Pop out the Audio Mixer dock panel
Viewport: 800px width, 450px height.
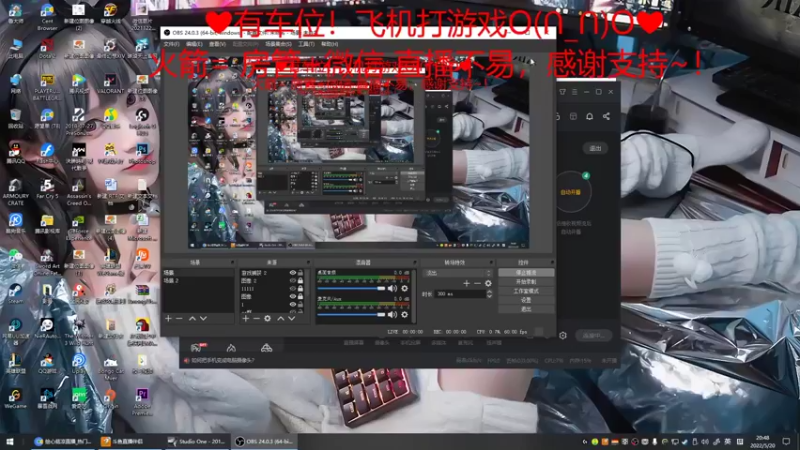click(x=414, y=262)
